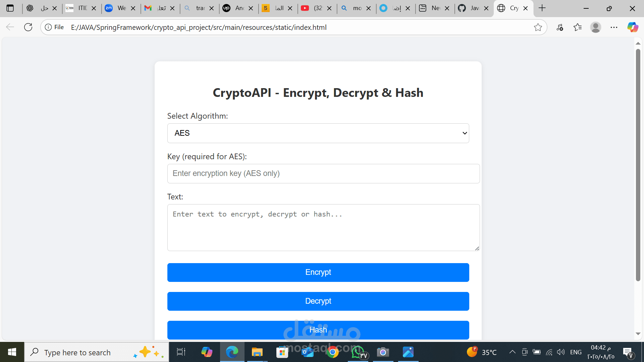Open the clock and calendar
The image size is (644, 362).
[601, 352]
